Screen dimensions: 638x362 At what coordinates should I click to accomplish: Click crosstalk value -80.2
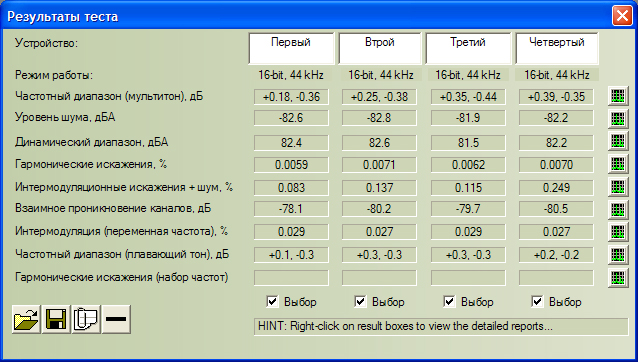(x=379, y=209)
